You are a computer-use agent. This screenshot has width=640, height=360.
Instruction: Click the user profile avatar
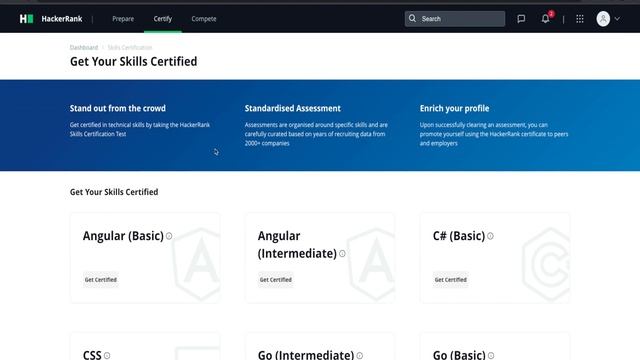(603, 19)
